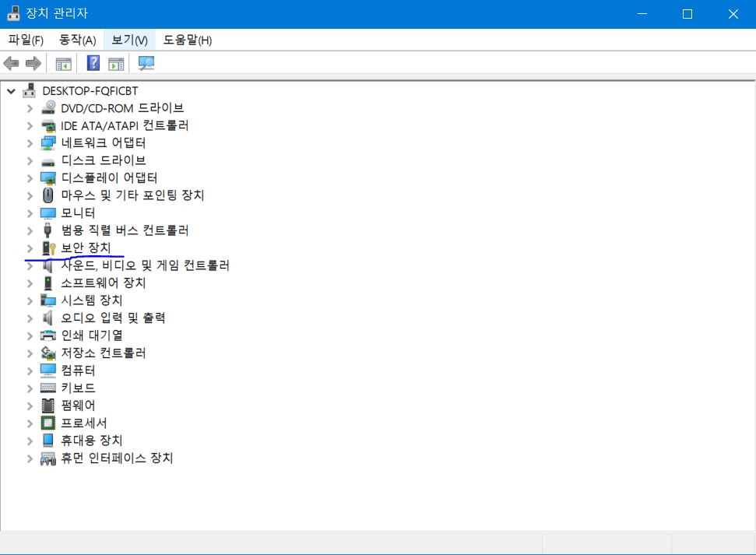Select the 컴퓨터 tree label
This screenshot has height=555, width=756.
(x=78, y=371)
